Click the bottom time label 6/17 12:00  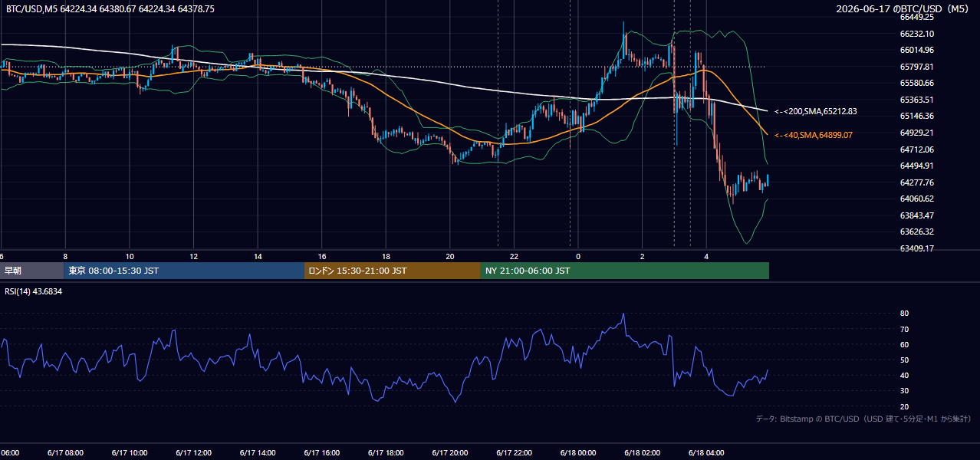(x=194, y=453)
